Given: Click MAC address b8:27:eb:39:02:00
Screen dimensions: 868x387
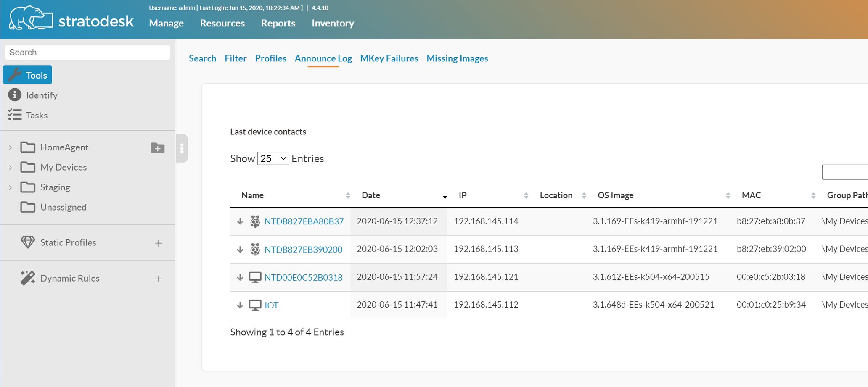Looking at the screenshot, I should click(x=771, y=249).
